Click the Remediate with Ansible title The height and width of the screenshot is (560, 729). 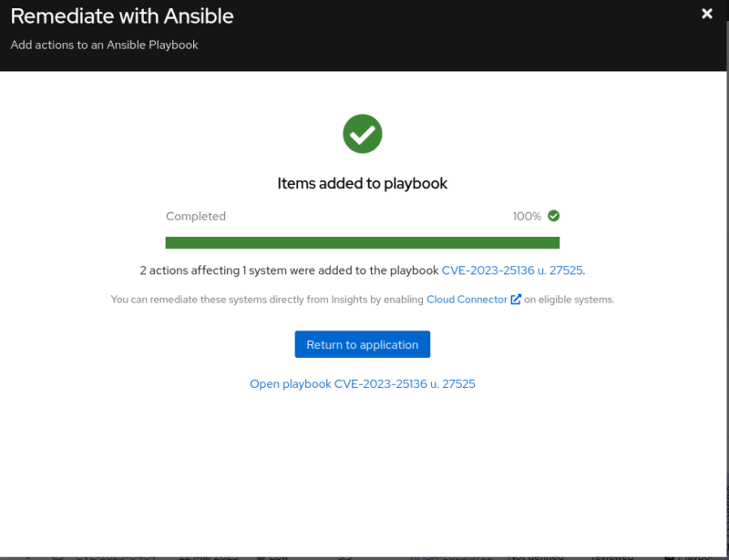pyautogui.click(x=122, y=16)
